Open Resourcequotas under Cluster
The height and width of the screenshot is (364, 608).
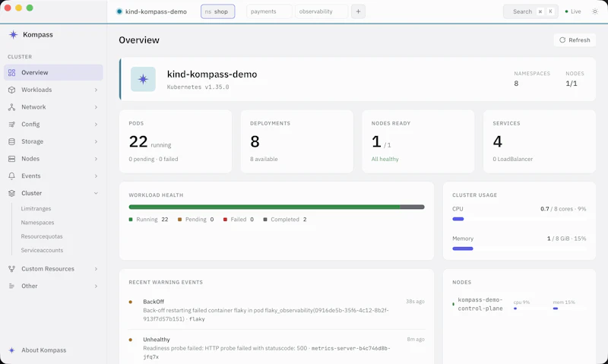tap(42, 236)
